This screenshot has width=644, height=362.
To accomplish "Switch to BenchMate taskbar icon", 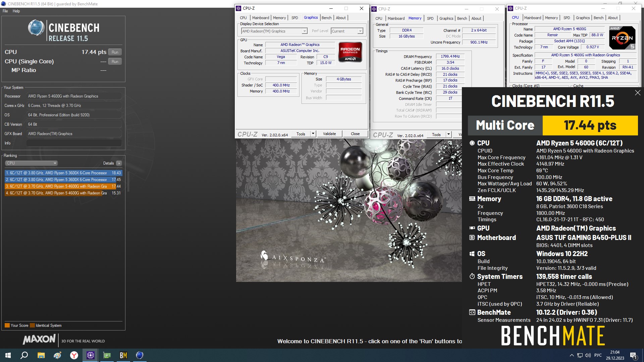I will point(123,355).
